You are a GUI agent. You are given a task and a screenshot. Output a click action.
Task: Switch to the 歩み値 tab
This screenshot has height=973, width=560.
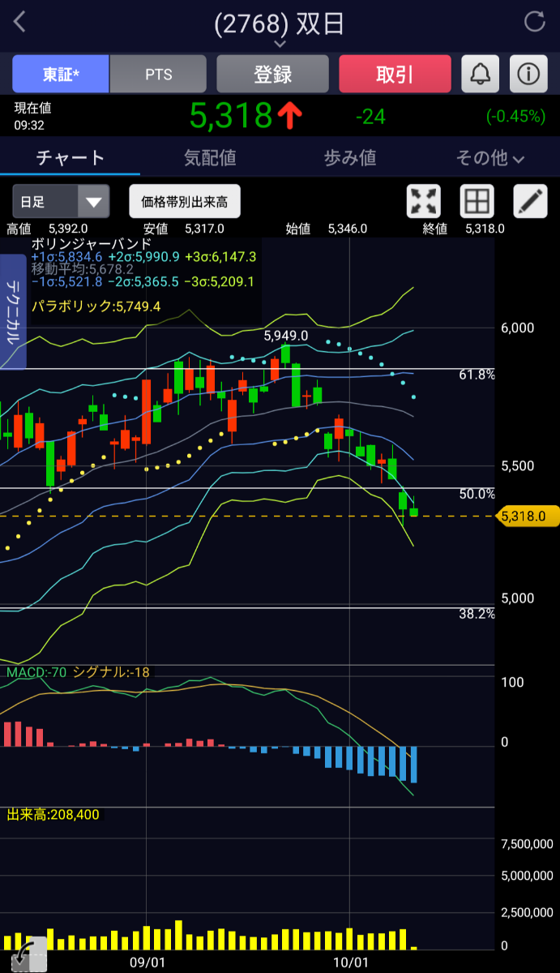[x=350, y=158]
